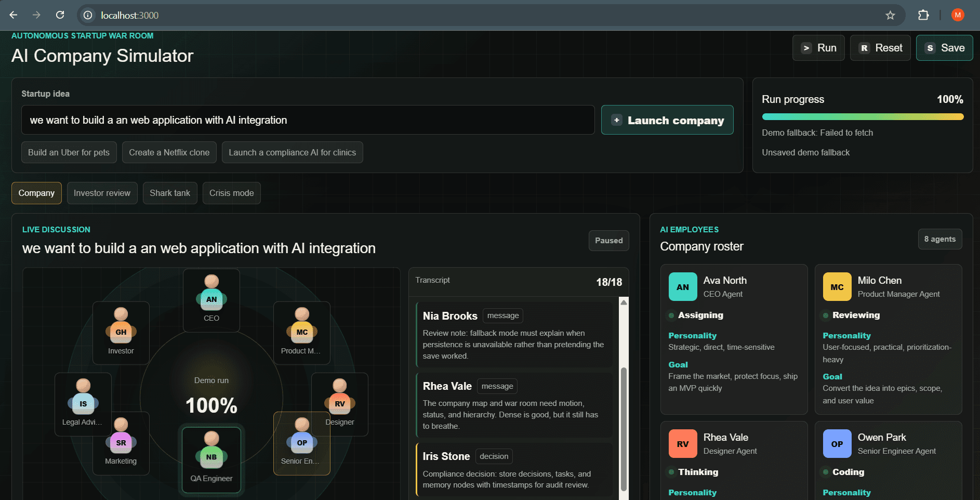Click the 8 agents badge
The image size is (980, 500).
tap(939, 239)
